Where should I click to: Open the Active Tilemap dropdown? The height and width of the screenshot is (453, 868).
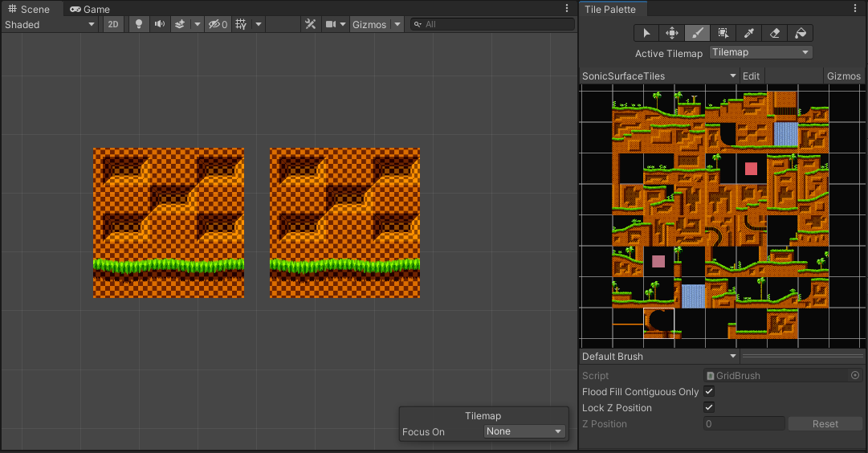(760, 53)
